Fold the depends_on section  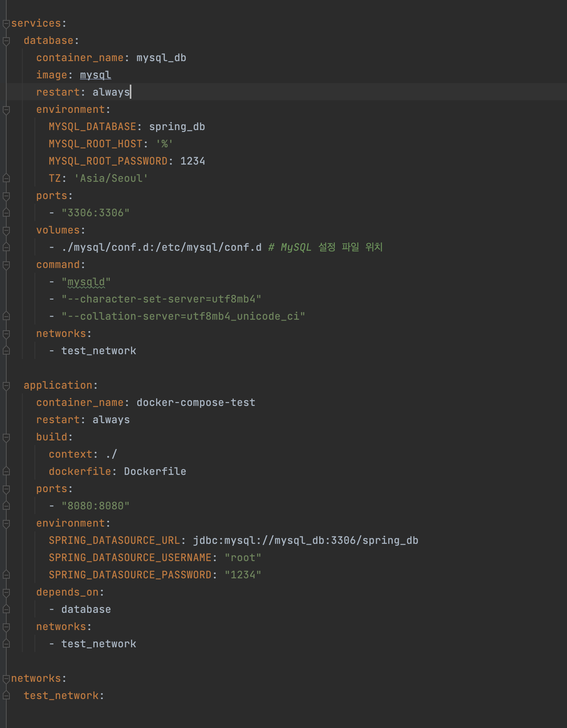coord(6,592)
